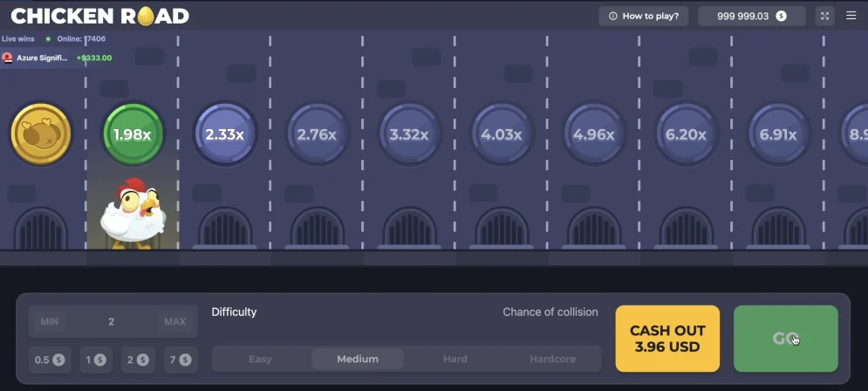The image size is (868, 391).
Task: Click the bet amount input field
Action: pyautogui.click(x=112, y=322)
